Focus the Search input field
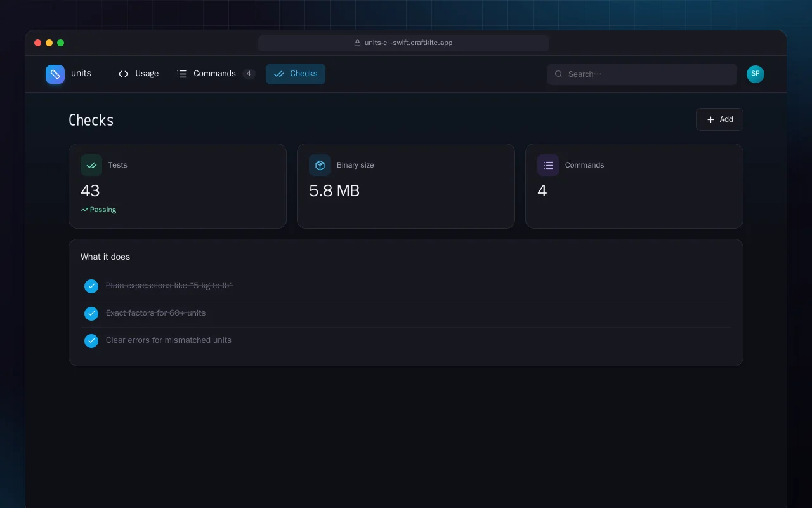812x508 pixels. coord(642,74)
